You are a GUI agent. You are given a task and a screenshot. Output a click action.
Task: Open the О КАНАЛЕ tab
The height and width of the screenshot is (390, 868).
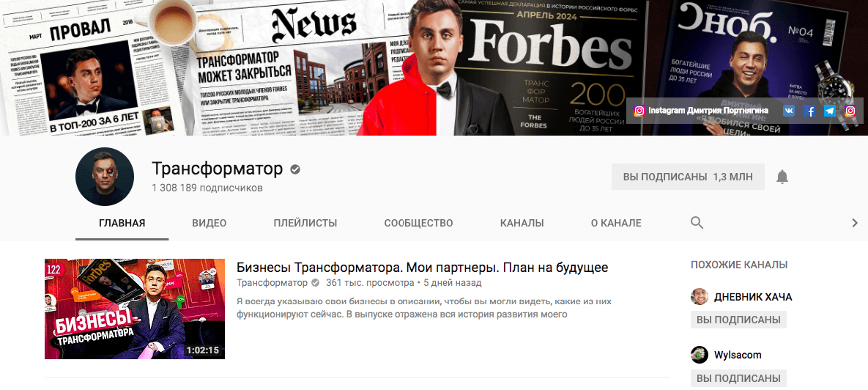[616, 224]
